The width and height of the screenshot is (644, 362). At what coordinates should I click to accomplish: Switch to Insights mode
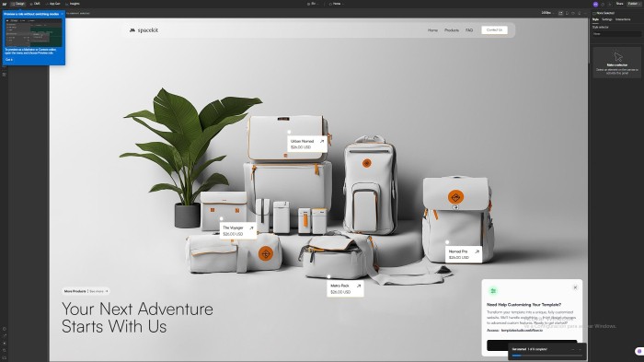point(73,4)
